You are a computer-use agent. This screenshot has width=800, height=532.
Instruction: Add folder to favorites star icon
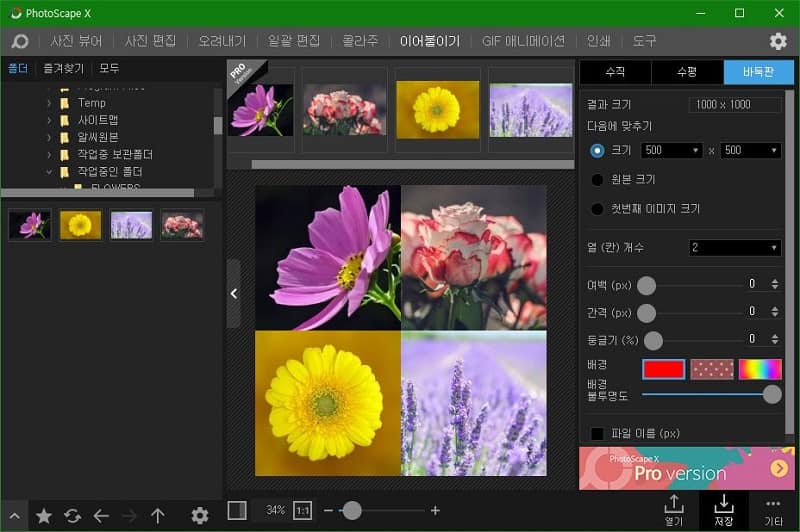point(44,516)
